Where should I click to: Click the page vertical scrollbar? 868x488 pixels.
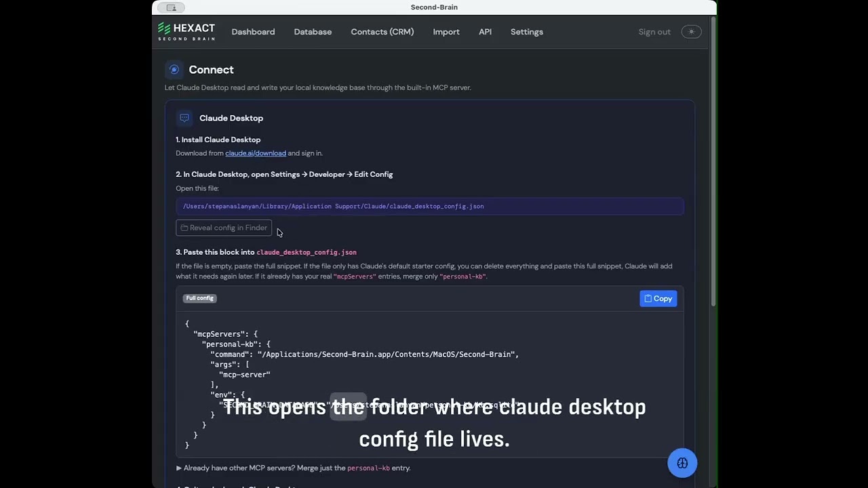713,163
